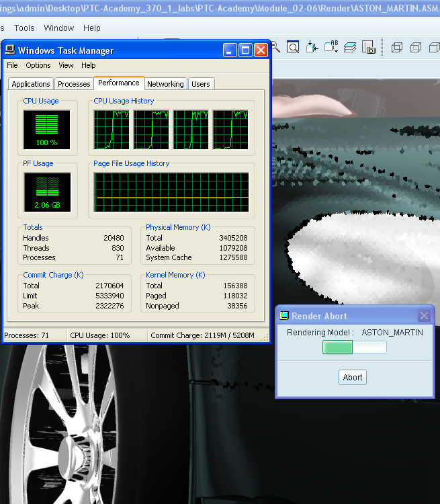Click the CPU Usage 100% meter
The width and height of the screenshot is (440, 504).
pos(46,130)
